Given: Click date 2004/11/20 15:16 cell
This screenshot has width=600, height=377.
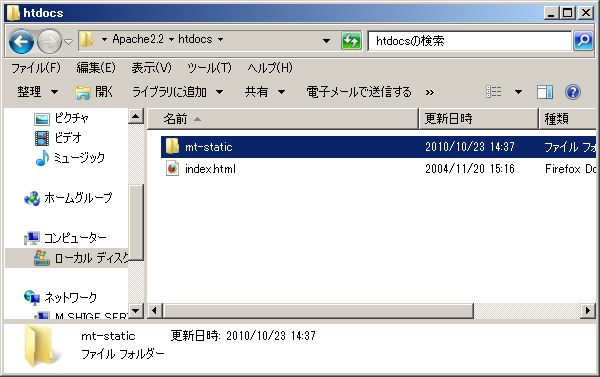Looking at the screenshot, I should coord(470,169).
